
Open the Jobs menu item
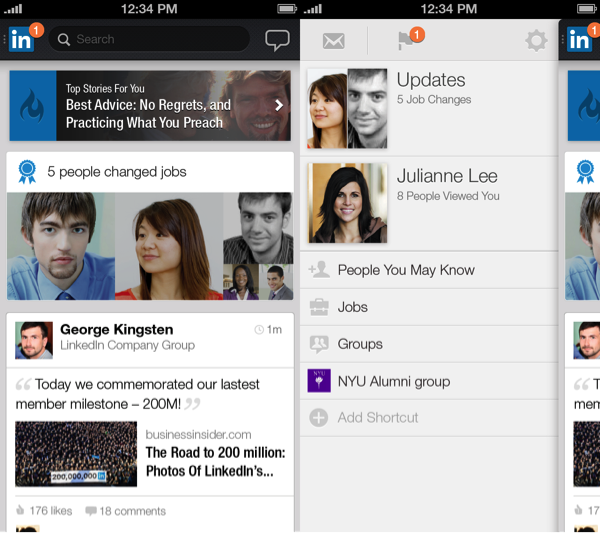click(429, 307)
